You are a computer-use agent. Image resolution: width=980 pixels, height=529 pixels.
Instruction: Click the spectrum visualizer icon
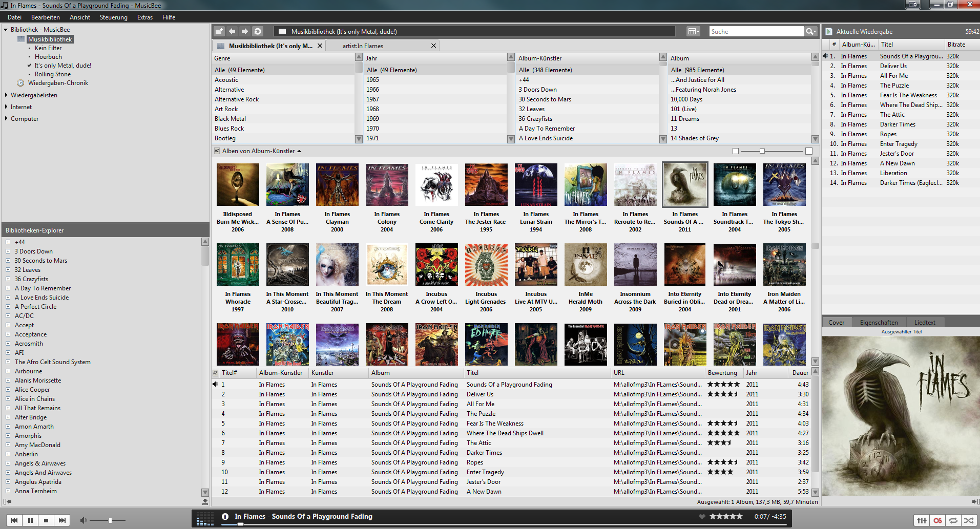tap(205, 518)
